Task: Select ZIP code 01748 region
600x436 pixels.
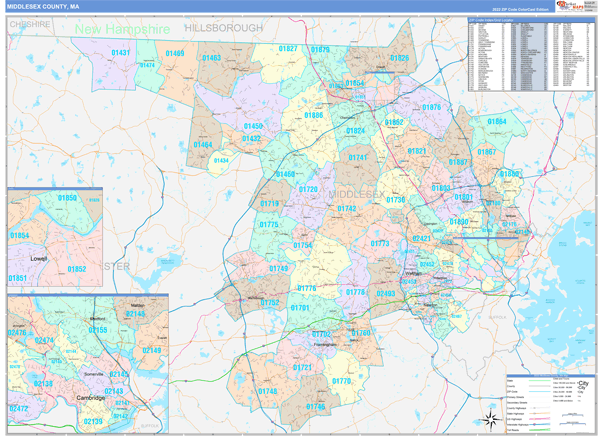Action: [x=267, y=391]
